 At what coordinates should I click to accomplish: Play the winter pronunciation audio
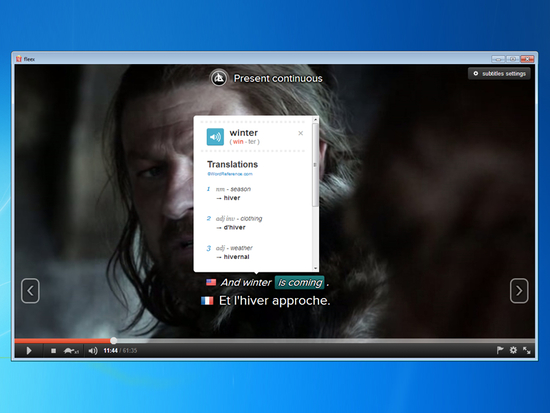(215, 137)
